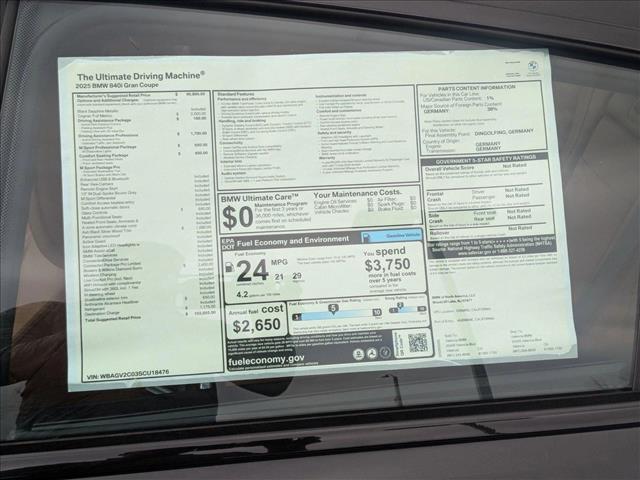Click the highway MPG value '29'
Screen dimensions: 640x480
pyautogui.click(x=297, y=276)
